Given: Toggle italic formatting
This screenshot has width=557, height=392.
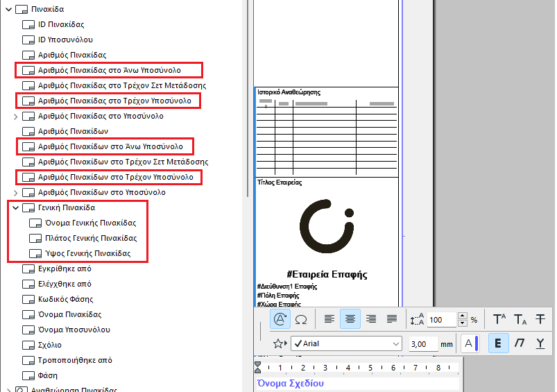Looking at the screenshot, I should click(520, 343).
